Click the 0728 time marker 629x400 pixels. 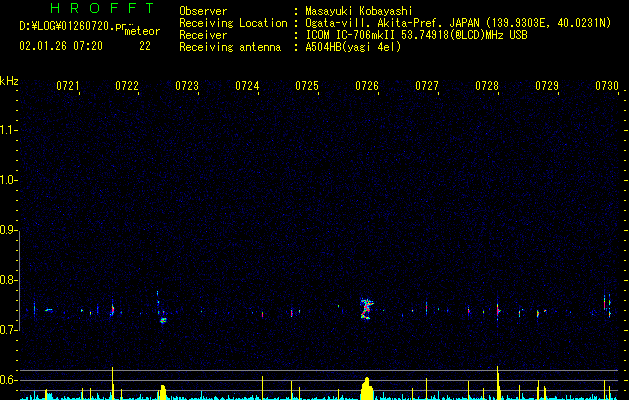point(487,86)
